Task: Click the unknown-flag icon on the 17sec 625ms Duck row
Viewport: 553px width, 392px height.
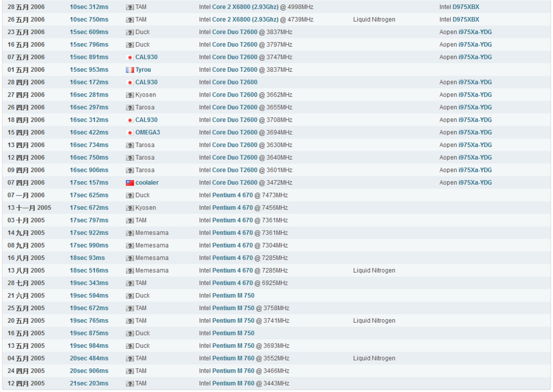Action: pyautogui.click(x=130, y=195)
